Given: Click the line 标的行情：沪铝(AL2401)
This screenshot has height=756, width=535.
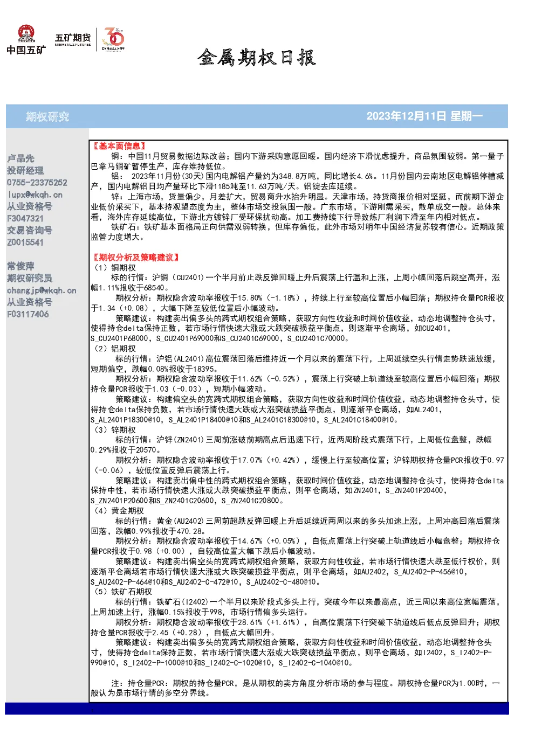Looking at the screenshot, I should pyautogui.click(x=293, y=364).
